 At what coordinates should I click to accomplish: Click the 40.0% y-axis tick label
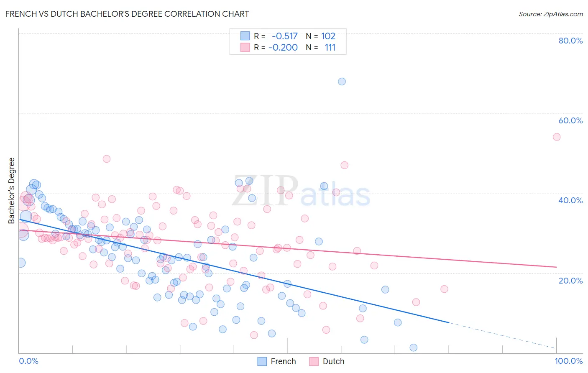point(570,200)
